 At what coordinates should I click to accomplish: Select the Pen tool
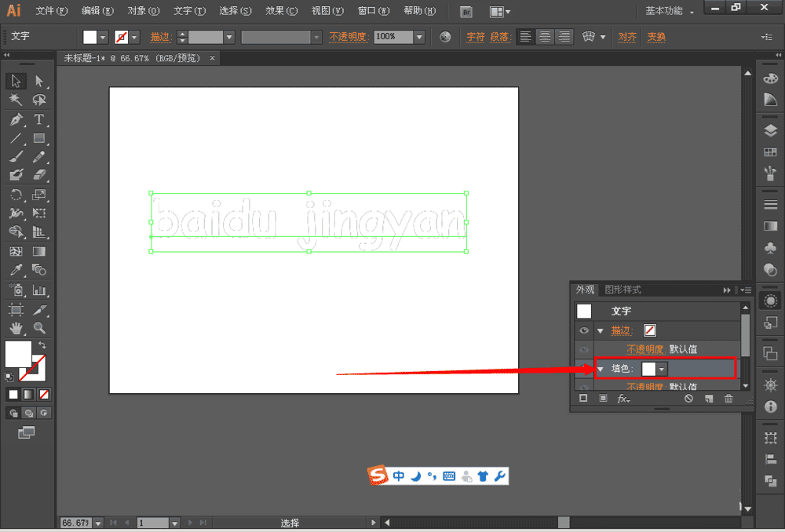click(16, 119)
